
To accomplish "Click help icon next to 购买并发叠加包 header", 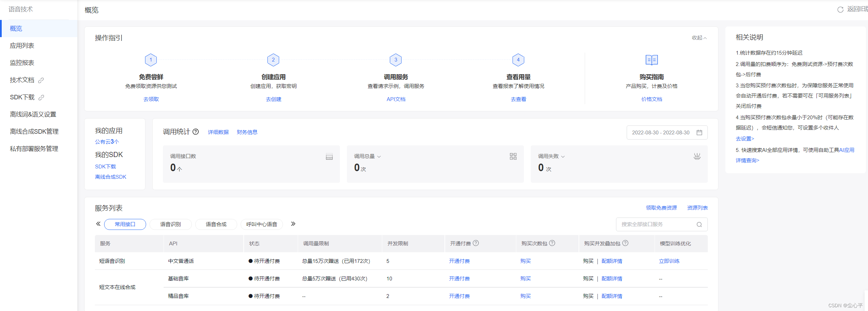I will [x=625, y=243].
